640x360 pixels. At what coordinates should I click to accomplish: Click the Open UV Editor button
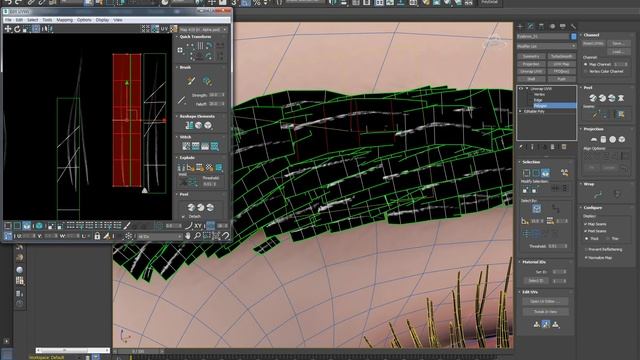click(x=545, y=301)
